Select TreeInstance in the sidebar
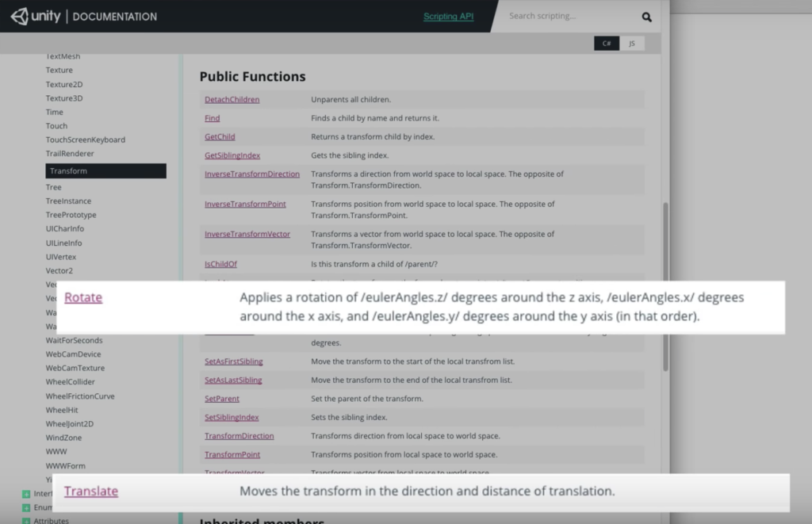This screenshot has height=524, width=812. point(68,201)
